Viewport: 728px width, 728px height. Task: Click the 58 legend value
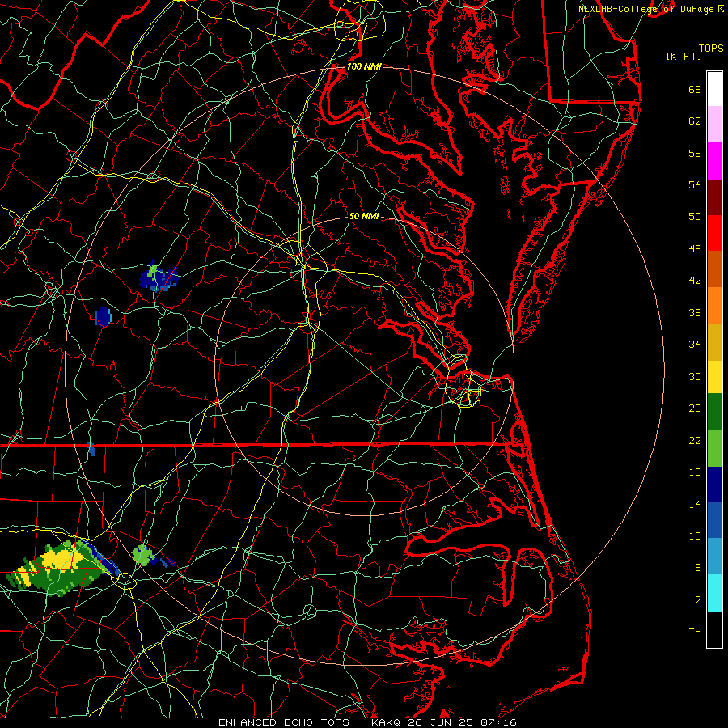click(x=695, y=153)
